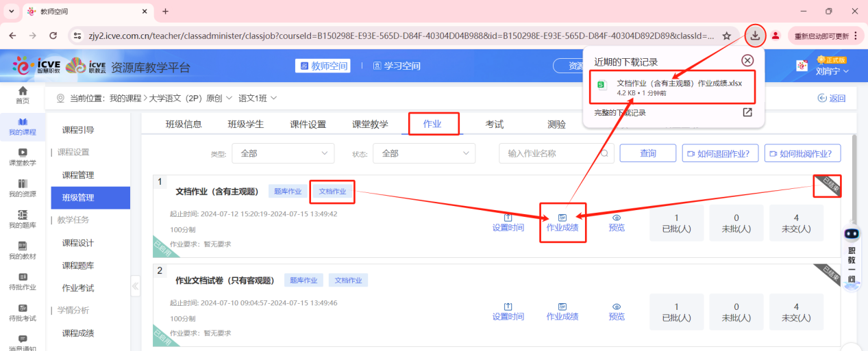Collapse the left menu panel handle

(x=135, y=286)
